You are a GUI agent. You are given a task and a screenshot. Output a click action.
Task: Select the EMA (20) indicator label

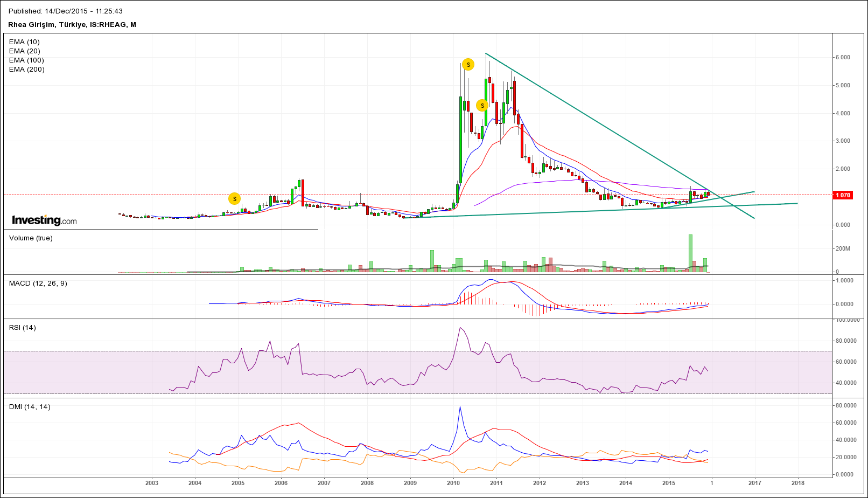tap(24, 51)
